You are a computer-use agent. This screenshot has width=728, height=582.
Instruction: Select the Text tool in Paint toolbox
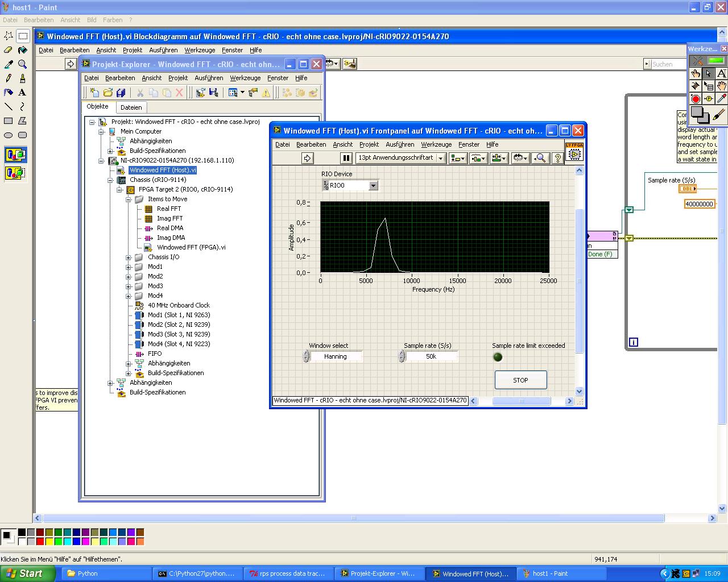coord(22,92)
